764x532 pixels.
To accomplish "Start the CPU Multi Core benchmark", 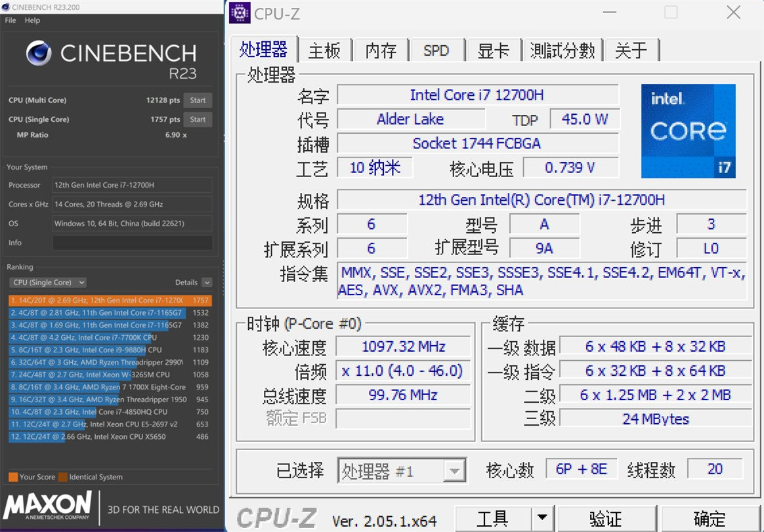I will [x=197, y=100].
